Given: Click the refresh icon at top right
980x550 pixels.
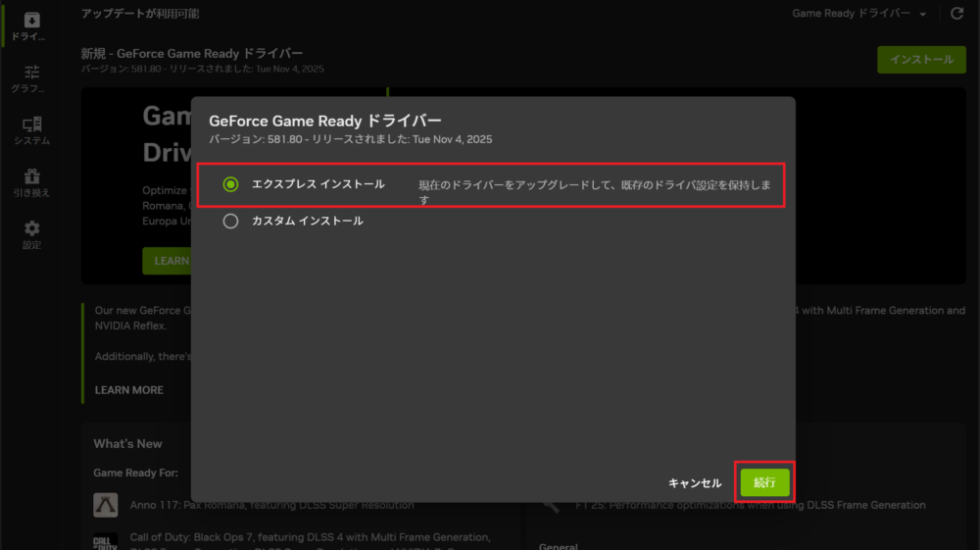Looking at the screenshot, I should [956, 14].
